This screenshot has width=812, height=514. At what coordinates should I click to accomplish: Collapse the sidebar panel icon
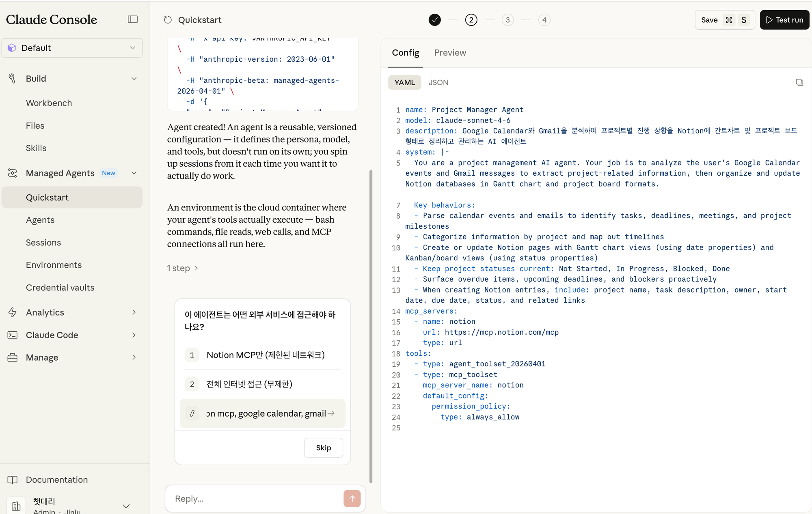click(133, 19)
